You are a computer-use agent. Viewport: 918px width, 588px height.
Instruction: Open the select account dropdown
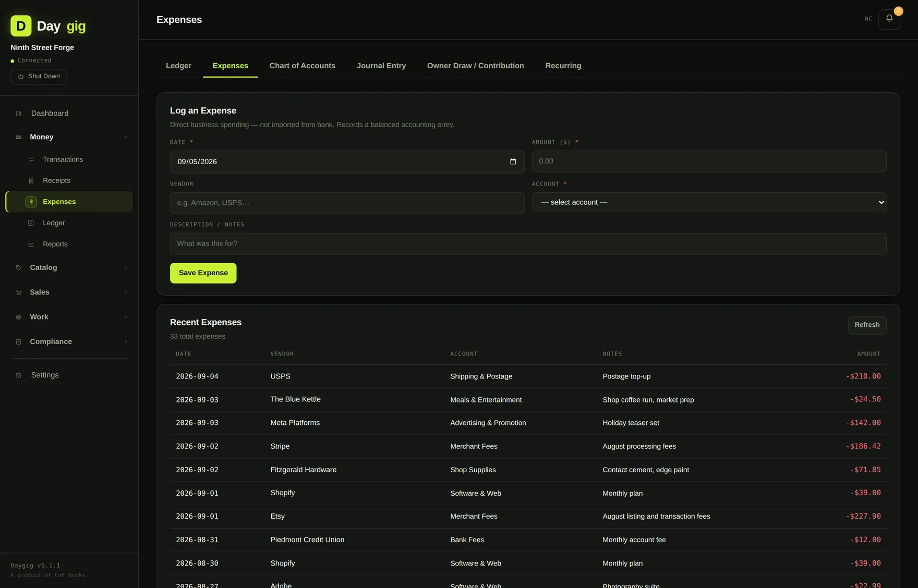click(x=709, y=202)
